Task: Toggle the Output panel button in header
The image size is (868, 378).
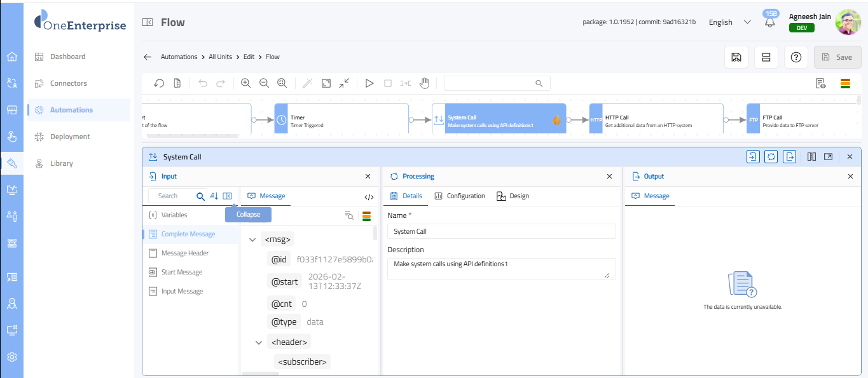Action: (x=790, y=157)
